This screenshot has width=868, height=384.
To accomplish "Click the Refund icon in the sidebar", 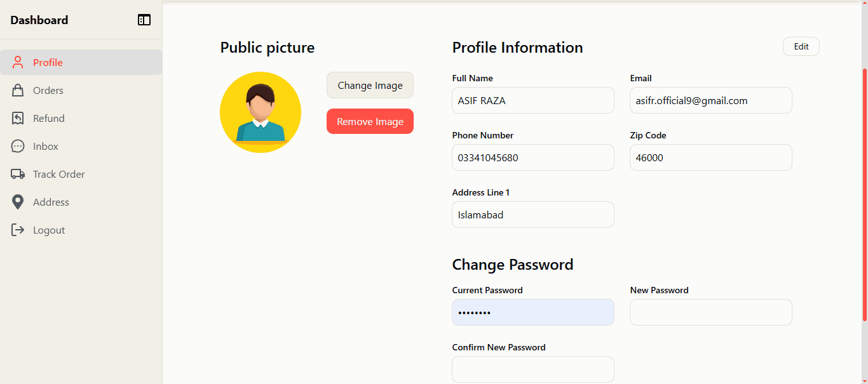I will coord(17,117).
